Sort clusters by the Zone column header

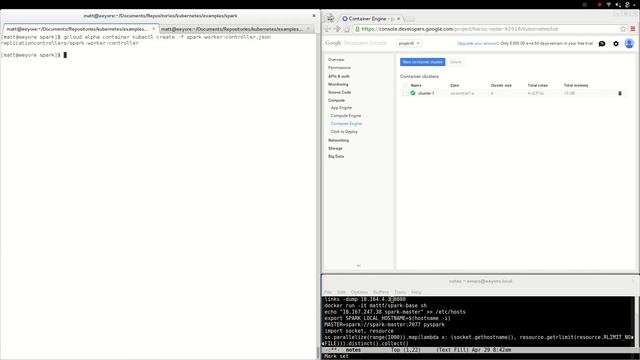click(454, 85)
